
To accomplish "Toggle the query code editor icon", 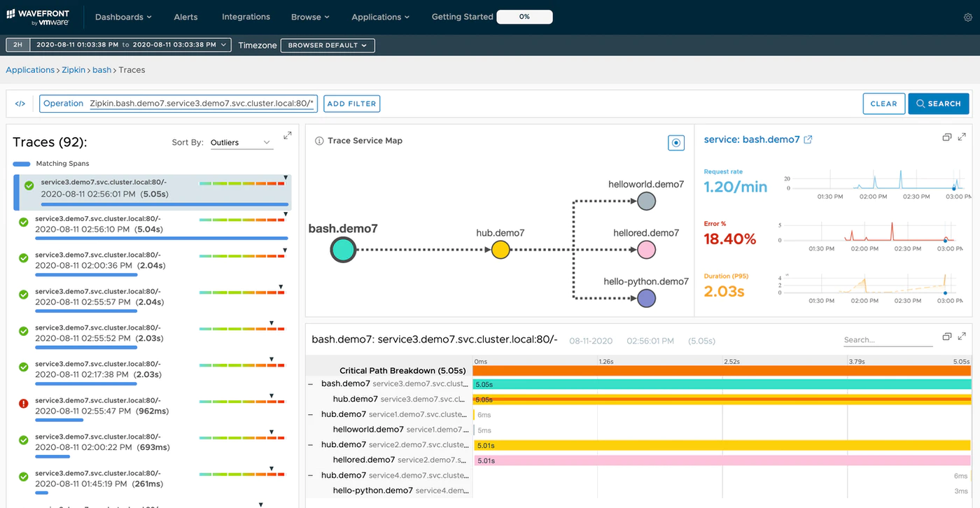I will pos(20,104).
